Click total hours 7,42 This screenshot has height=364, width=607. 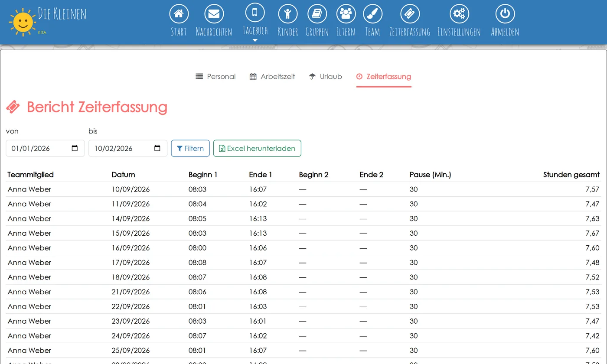pyautogui.click(x=592, y=336)
